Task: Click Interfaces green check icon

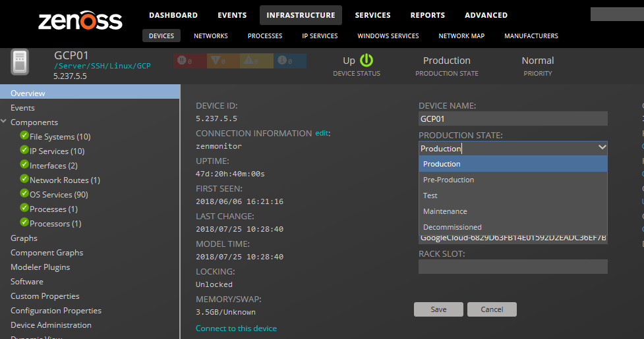Action: point(24,165)
